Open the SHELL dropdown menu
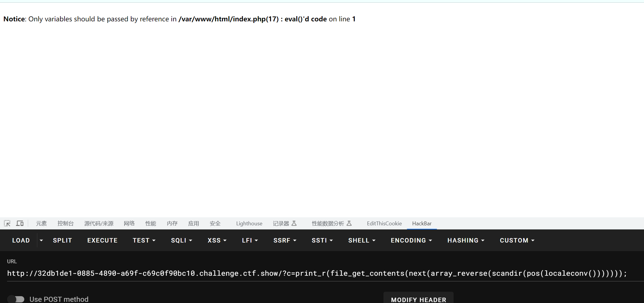 (x=362, y=240)
